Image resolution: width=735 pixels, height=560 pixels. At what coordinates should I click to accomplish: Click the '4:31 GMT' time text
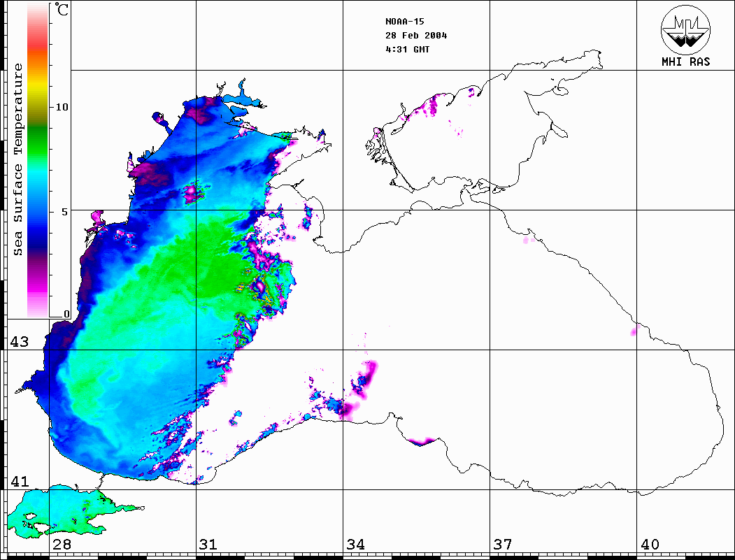[x=407, y=50]
